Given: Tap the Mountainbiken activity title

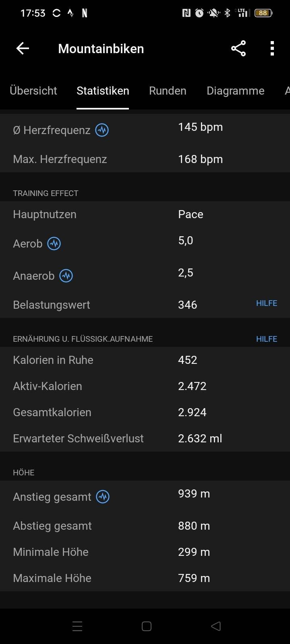Looking at the screenshot, I should click(x=101, y=49).
